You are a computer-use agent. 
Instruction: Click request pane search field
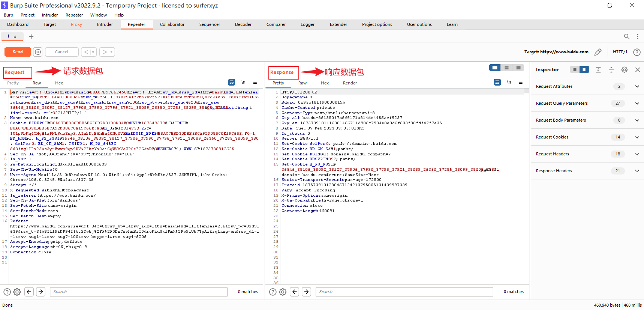(x=139, y=292)
